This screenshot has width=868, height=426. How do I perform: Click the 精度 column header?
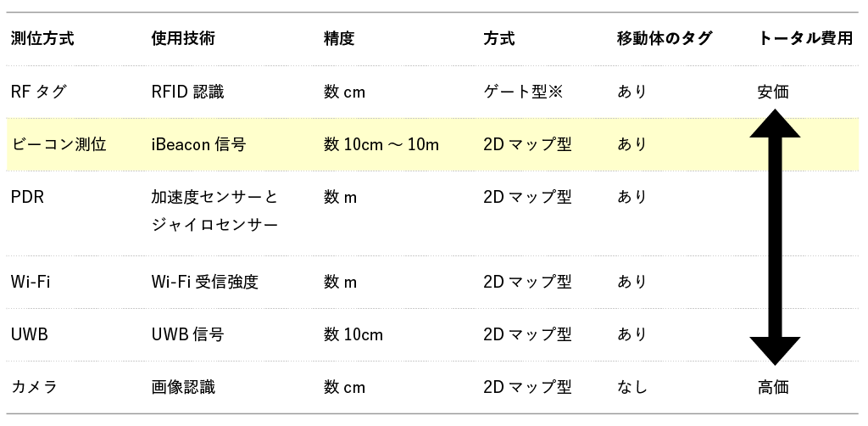[339, 38]
